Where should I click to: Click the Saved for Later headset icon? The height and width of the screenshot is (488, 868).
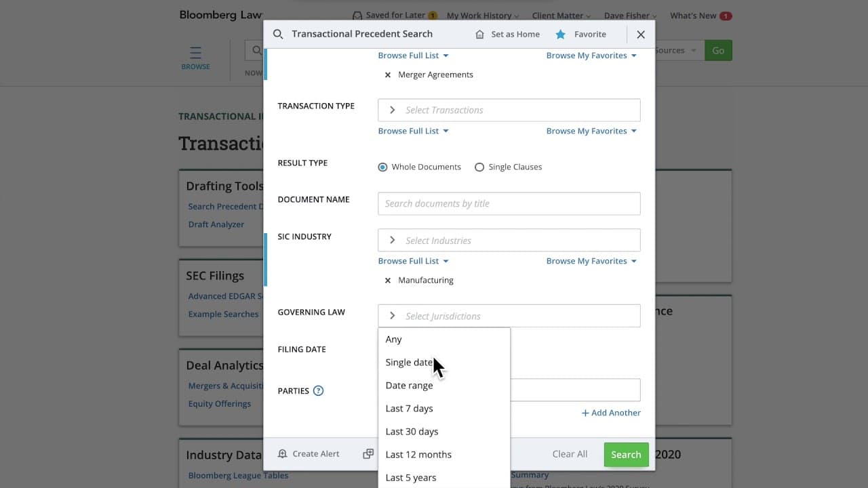pos(357,16)
